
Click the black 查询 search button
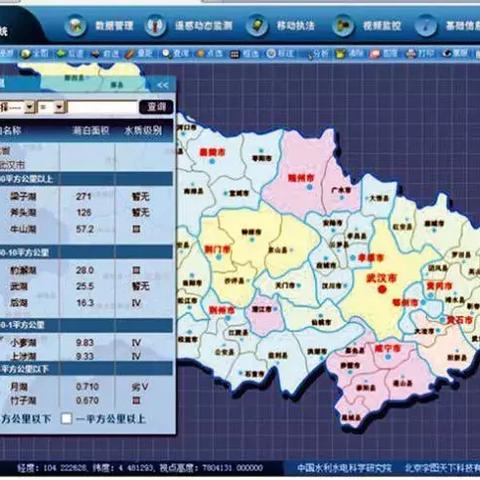point(156,107)
